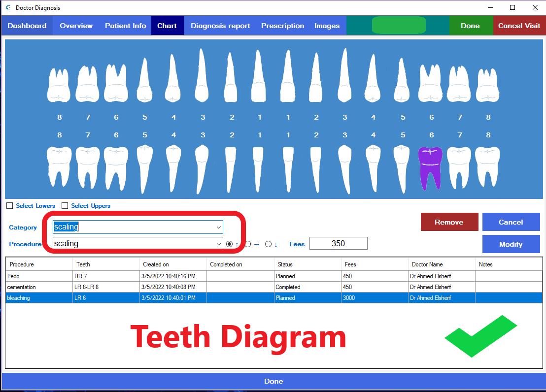Select upper right tooth 6 molar

pos(116,83)
